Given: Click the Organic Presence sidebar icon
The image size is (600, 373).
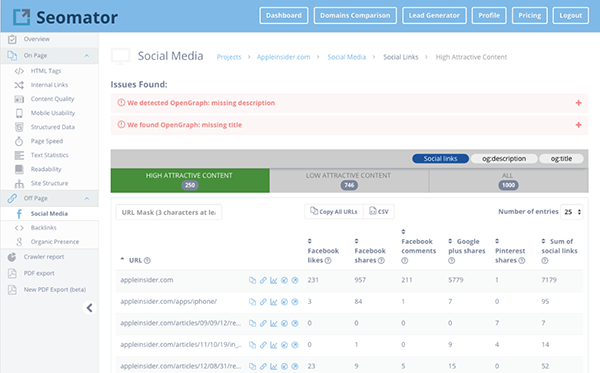Looking at the screenshot, I should [19, 242].
